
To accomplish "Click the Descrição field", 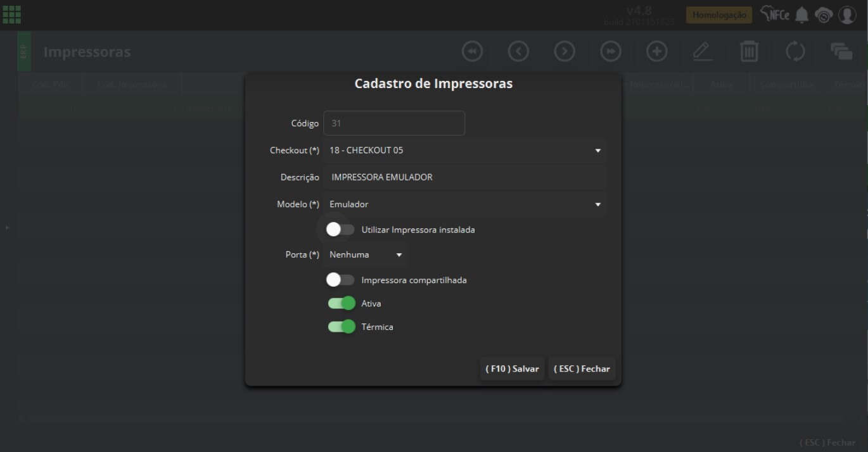I will point(465,177).
